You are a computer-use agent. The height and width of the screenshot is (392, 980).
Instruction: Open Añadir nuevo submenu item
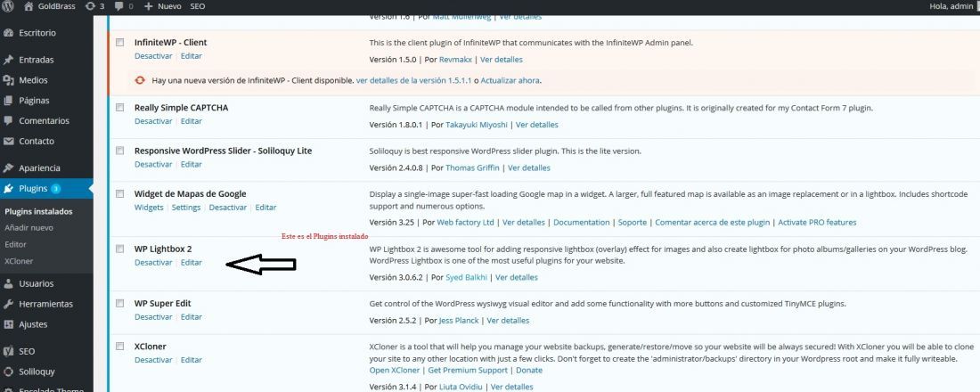tap(29, 227)
